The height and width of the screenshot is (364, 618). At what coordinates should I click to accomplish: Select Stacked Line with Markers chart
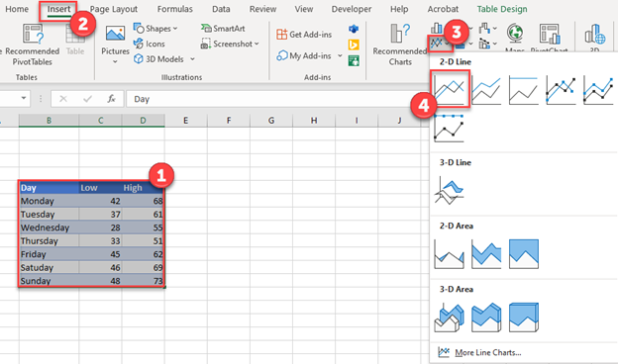(x=598, y=89)
